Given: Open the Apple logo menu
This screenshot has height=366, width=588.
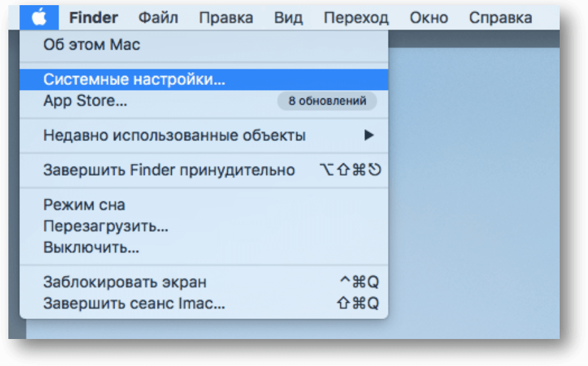Looking at the screenshot, I should tap(39, 17).
